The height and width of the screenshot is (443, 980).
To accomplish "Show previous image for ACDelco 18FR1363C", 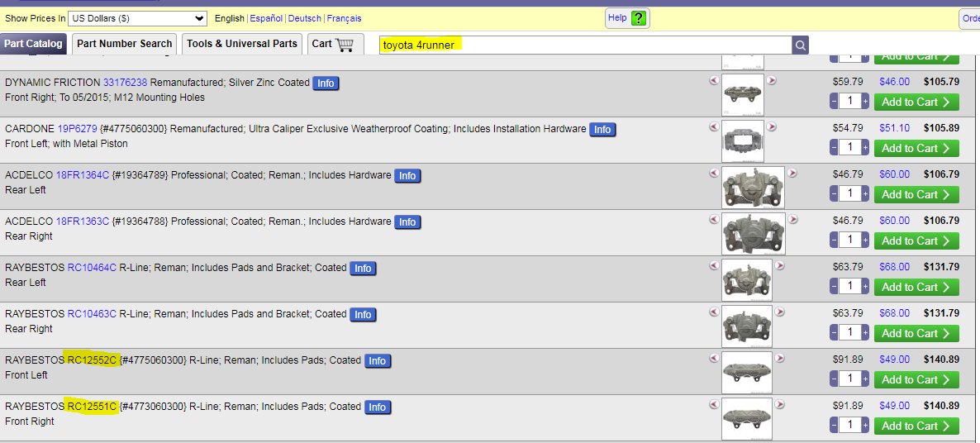I will tap(714, 219).
